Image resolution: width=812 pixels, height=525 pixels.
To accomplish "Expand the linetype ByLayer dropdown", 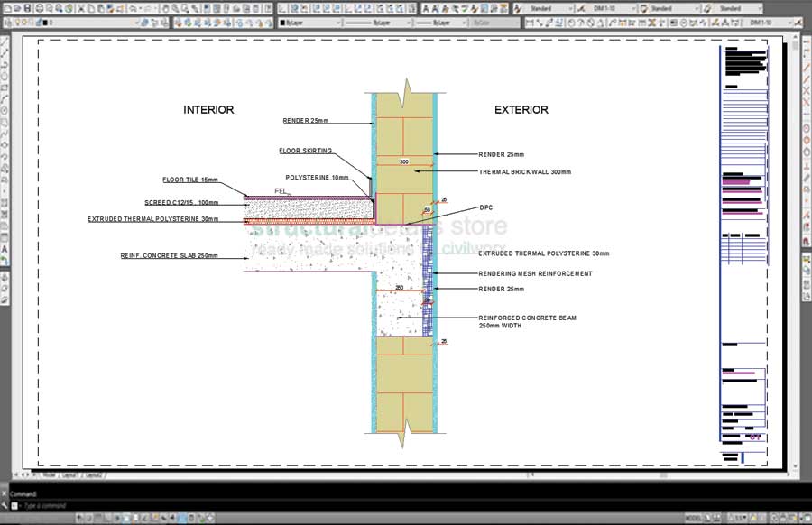I will [379, 23].
